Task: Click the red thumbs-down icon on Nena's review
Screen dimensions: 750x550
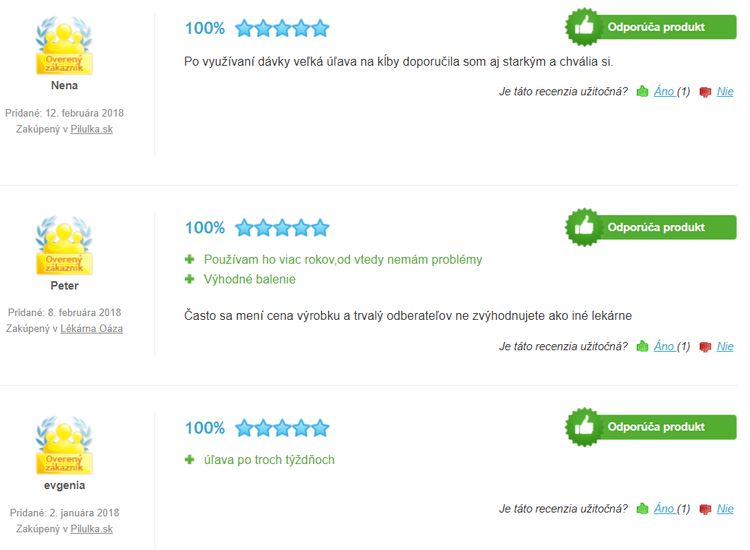Action: [x=705, y=92]
